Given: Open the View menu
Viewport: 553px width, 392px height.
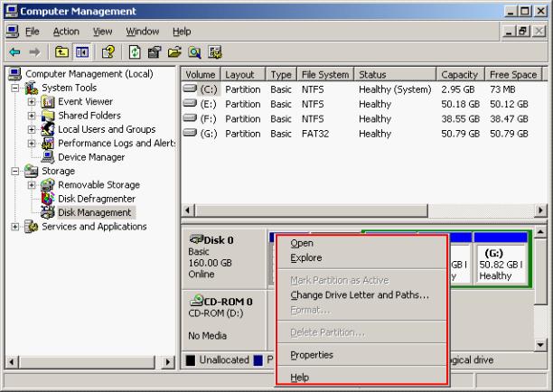Looking at the screenshot, I should click(x=102, y=32).
